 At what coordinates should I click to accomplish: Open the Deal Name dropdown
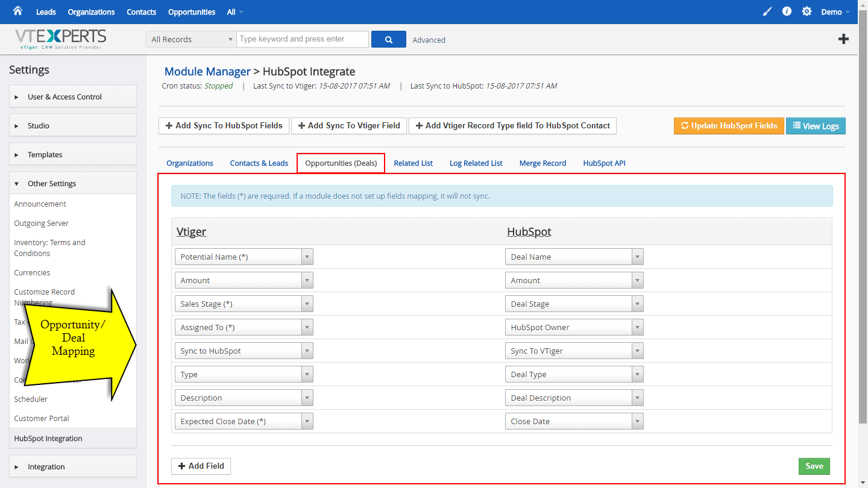point(574,257)
